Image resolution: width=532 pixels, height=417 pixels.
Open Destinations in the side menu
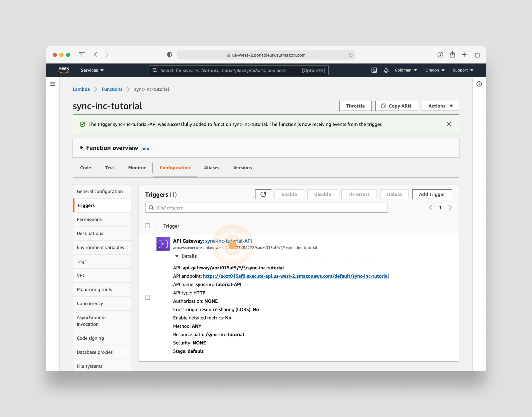102,234
